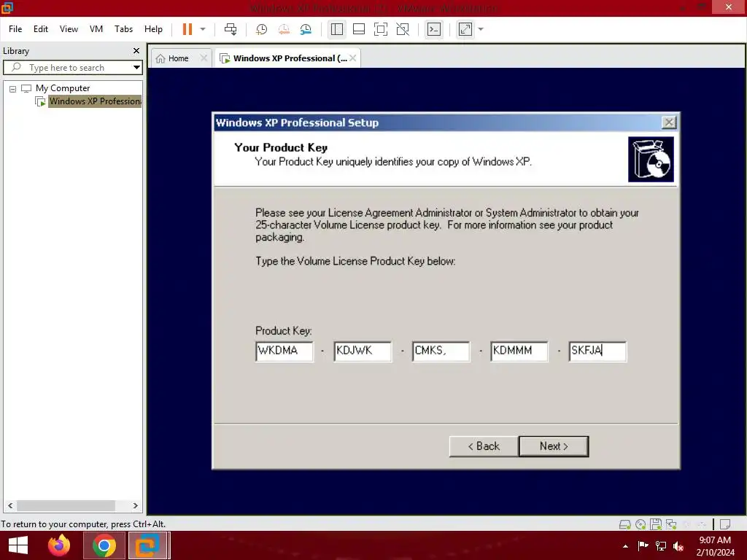This screenshot has width=747, height=560.
Task: Click the Setup CD box icon
Action: [x=651, y=159]
